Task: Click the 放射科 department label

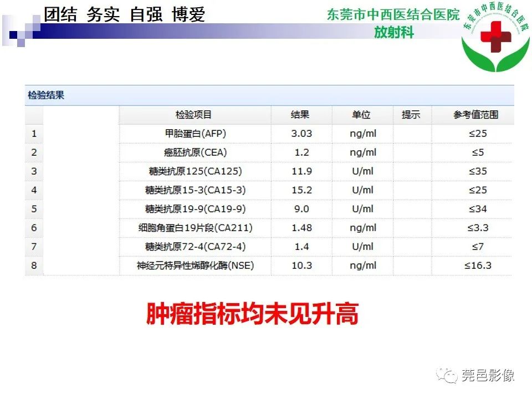Action: [x=394, y=33]
